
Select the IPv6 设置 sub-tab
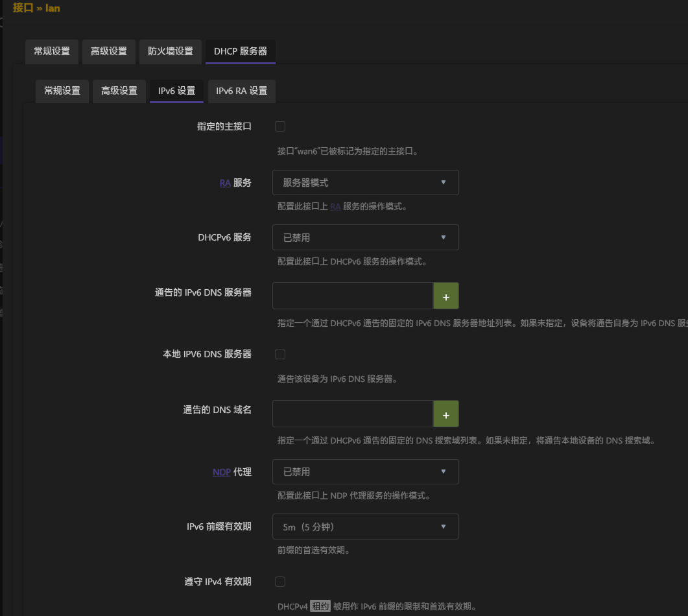tap(176, 91)
